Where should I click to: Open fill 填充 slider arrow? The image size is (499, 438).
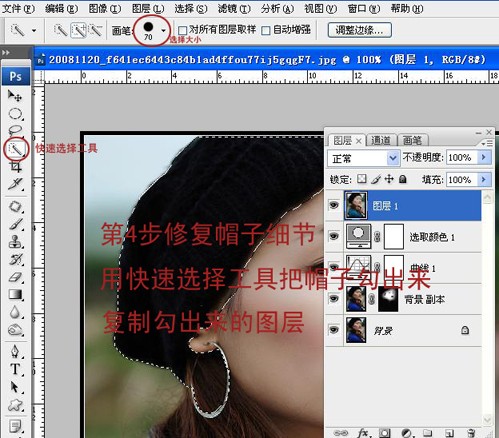click(484, 180)
